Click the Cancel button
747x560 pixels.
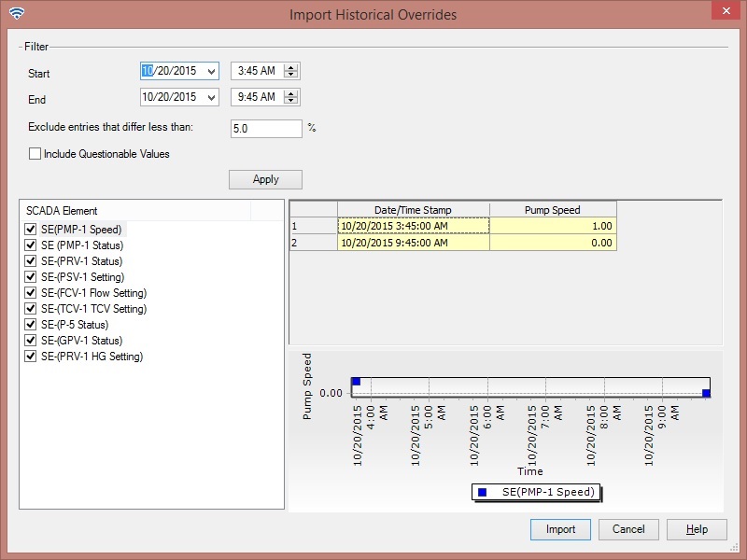[628, 529]
